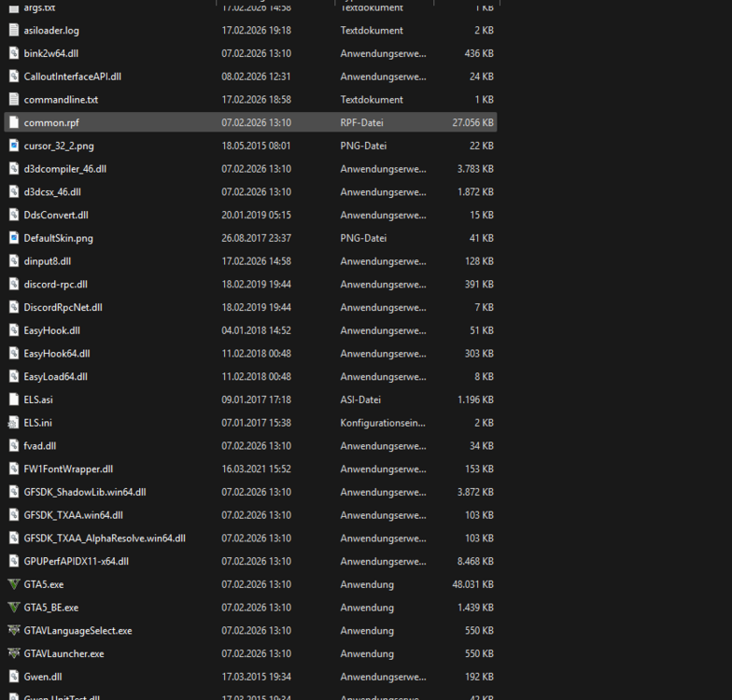The width and height of the screenshot is (732, 700).
Task: Click the Gwen.dll icon
Action: [x=14, y=677]
